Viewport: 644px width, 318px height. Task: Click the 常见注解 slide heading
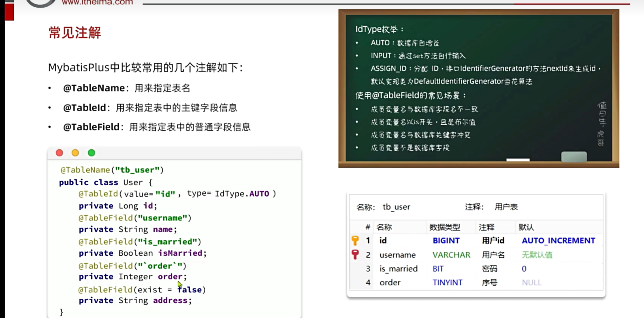[x=75, y=33]
